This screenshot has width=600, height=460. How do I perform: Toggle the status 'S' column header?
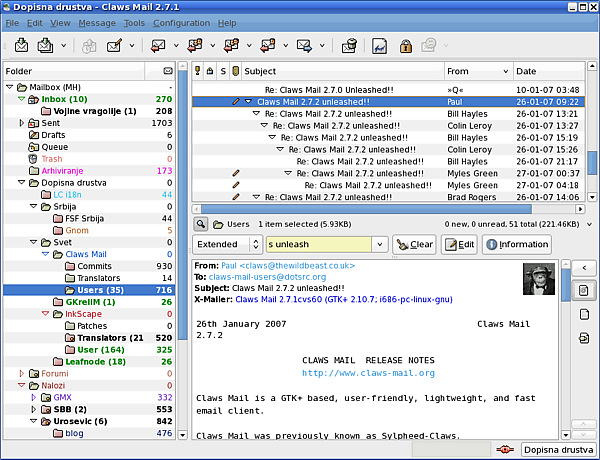point(223,72)
